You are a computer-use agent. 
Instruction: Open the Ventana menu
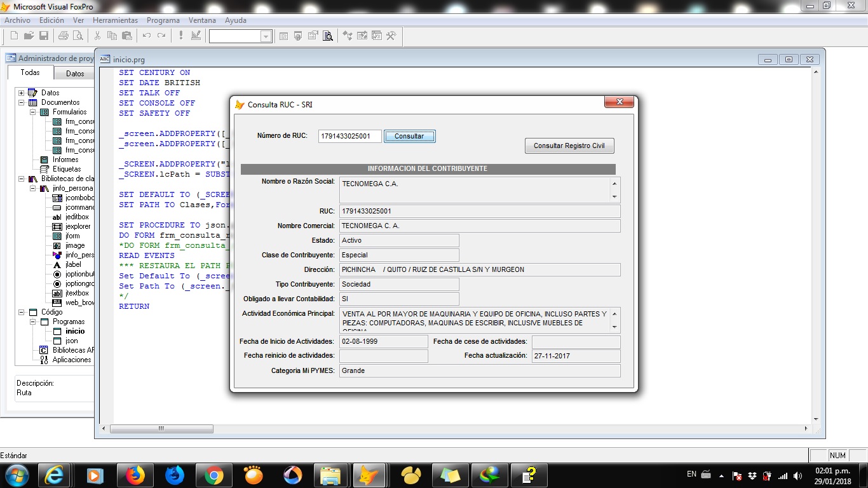(202, 20)
